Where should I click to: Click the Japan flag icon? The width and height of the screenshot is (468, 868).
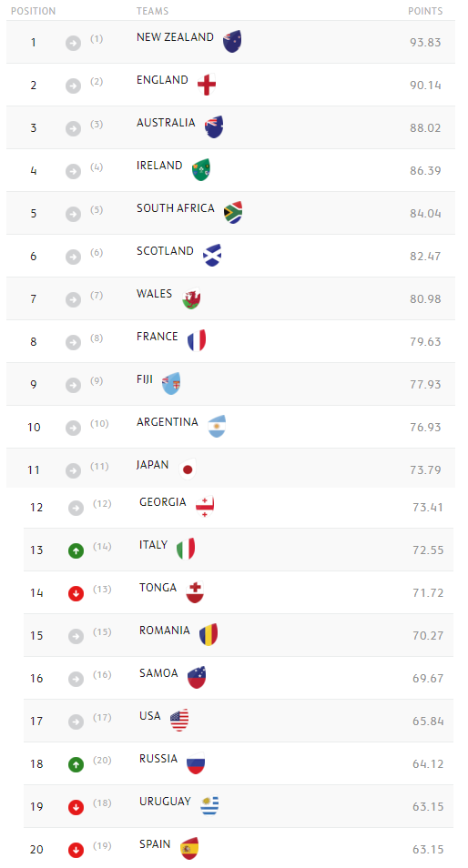point(188,469)
